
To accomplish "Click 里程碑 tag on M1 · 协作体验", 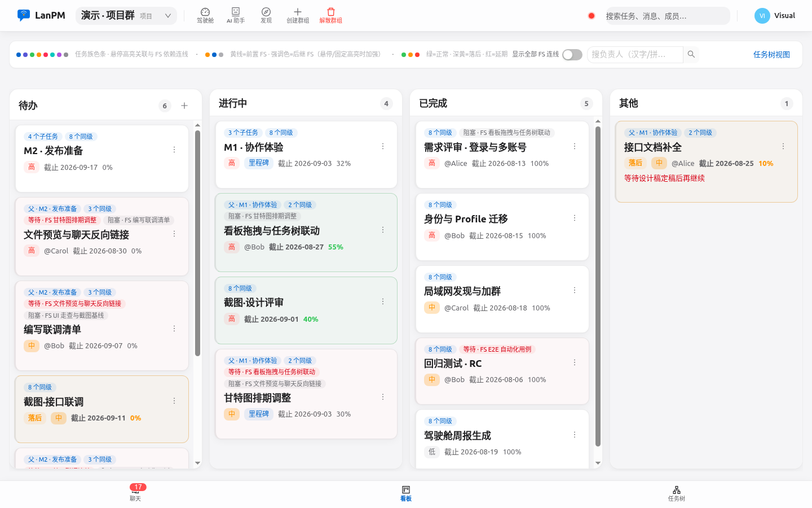I will (x=259, y=163).
